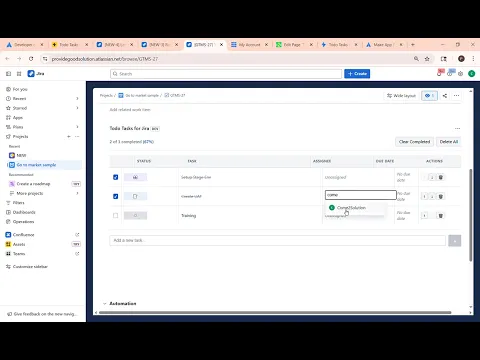Open the notifications bell icon
Image resolution: width=480 pixels, height=360 pixels.
tap(439, 74)
